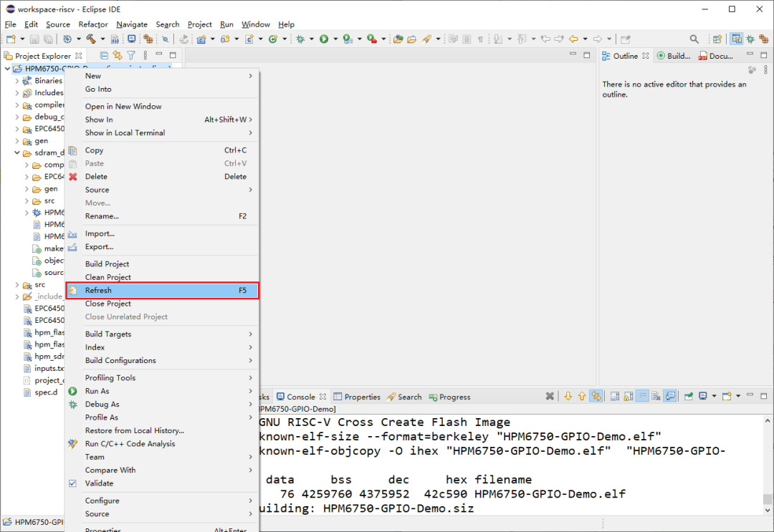Choose Build Project in context menu
Screen dimensions: 774x532
click(107, 264)
